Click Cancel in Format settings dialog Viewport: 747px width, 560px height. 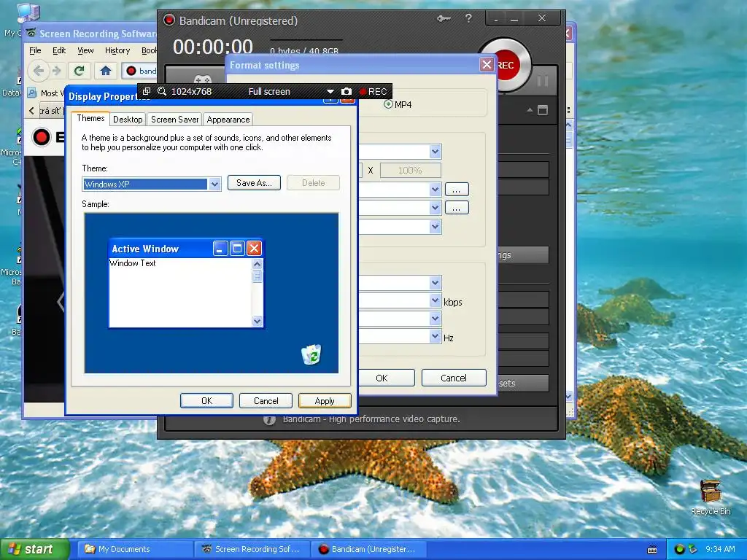pyautogui.click(x=454, y=378)
